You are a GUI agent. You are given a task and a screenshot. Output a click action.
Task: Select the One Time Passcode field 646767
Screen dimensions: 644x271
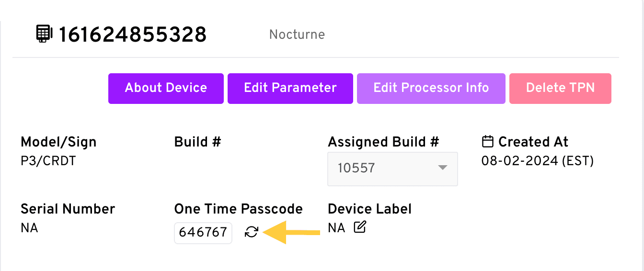coord(203,233)
